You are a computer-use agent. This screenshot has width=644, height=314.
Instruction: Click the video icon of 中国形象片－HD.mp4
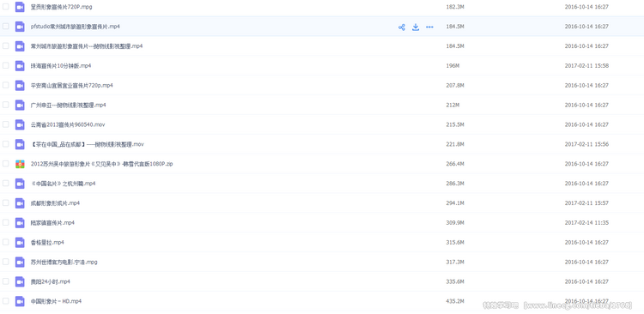point(20,301)
